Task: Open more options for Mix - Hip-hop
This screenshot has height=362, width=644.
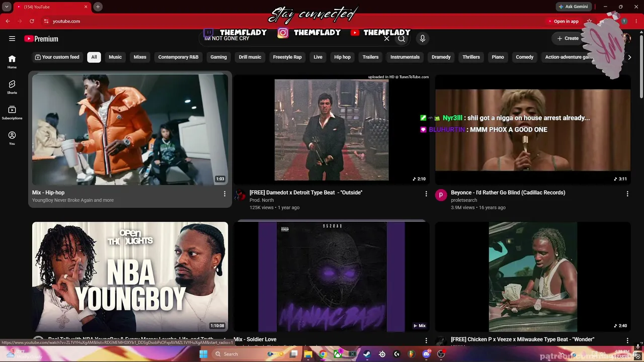Action: tap(224, 194)
